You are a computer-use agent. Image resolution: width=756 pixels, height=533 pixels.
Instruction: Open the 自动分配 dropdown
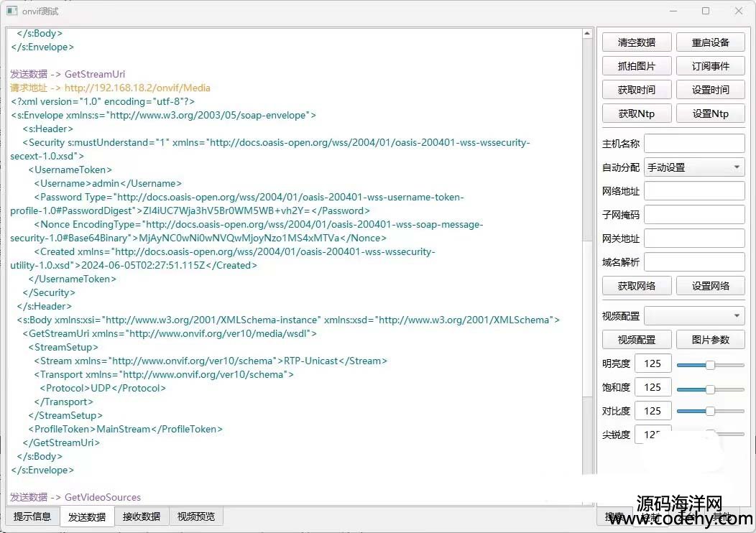click(694, 167)
